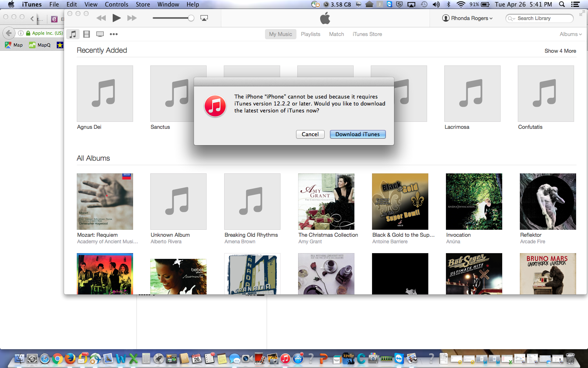
Task: Expand the search magnifier options arrow
Action: tap(511, 18)
